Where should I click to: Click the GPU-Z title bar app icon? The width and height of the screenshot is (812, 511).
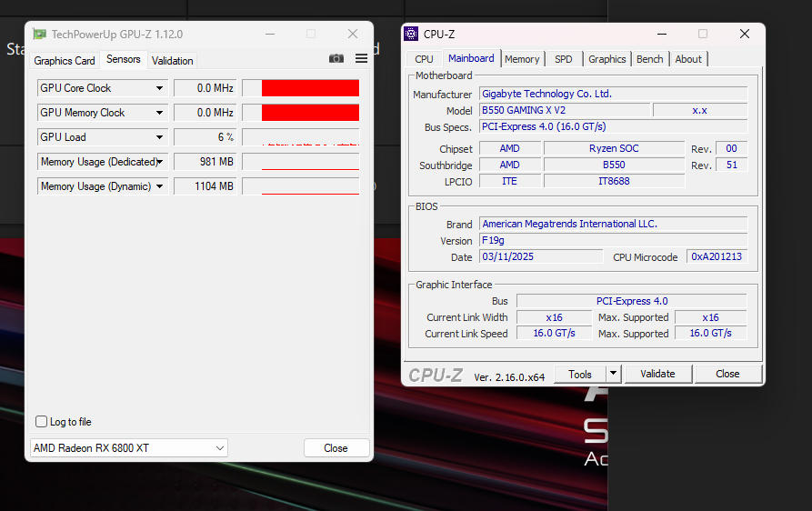[x=39, y=35]
